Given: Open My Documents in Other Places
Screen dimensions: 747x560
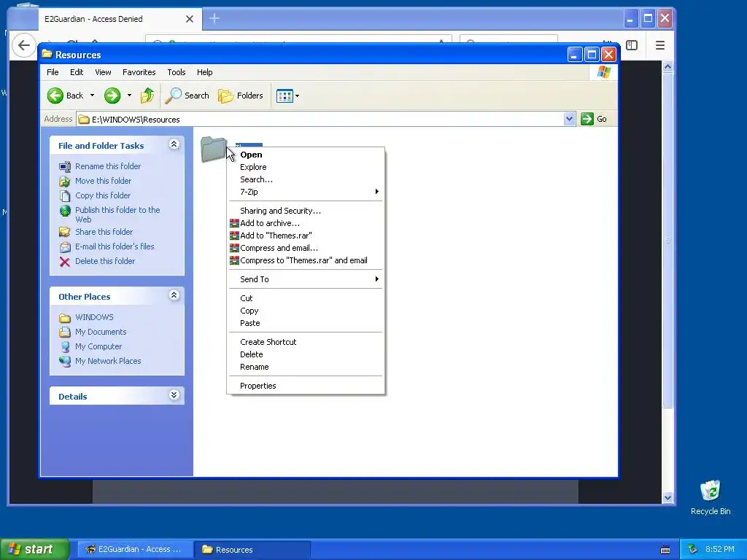Looking at the screenshot, I should [101, 332].
